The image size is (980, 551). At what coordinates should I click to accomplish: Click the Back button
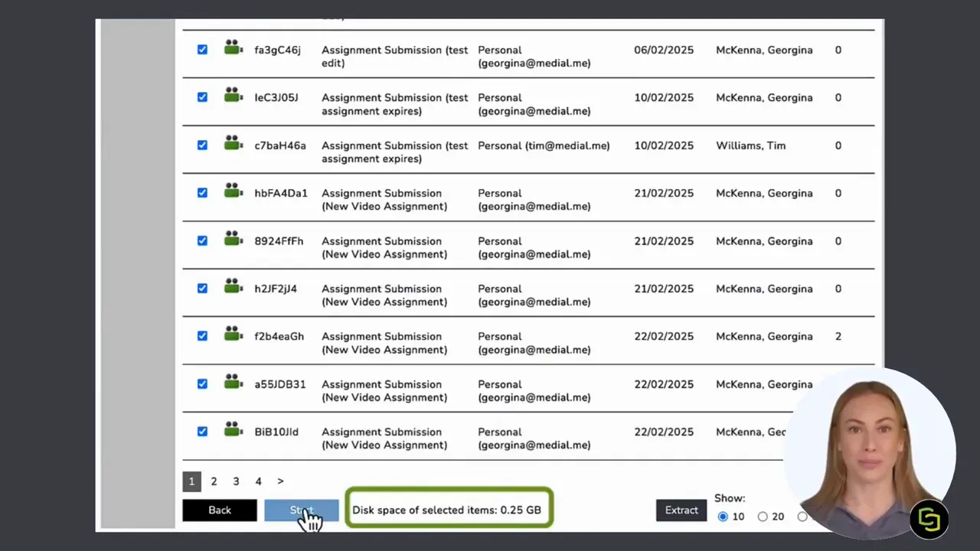220,510
